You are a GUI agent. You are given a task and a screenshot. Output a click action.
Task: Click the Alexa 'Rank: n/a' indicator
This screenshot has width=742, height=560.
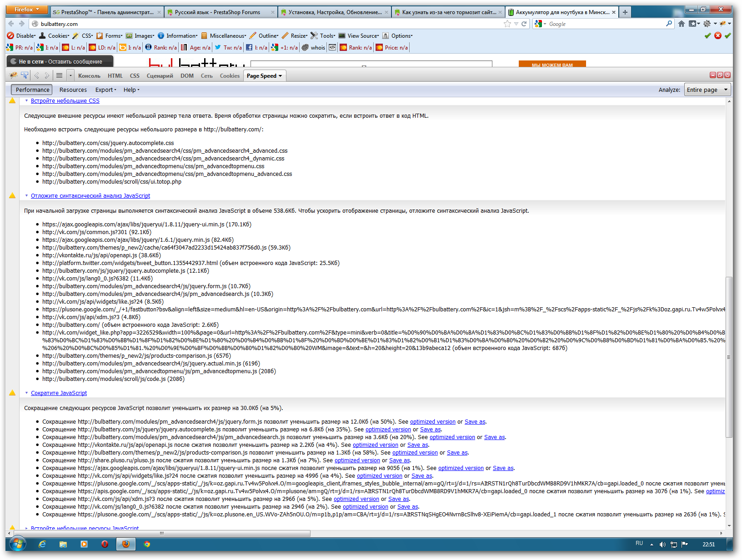point(161,47)
